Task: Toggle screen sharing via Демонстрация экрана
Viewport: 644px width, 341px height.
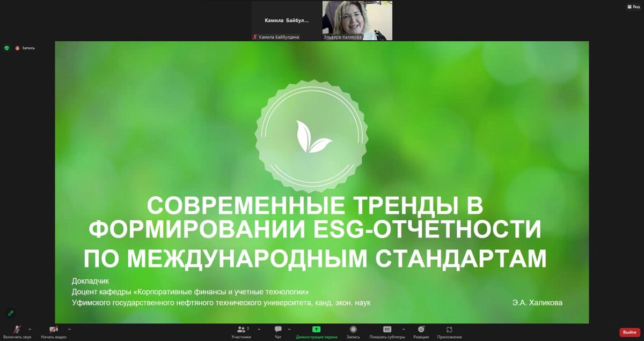Action: tap(315, 331)
